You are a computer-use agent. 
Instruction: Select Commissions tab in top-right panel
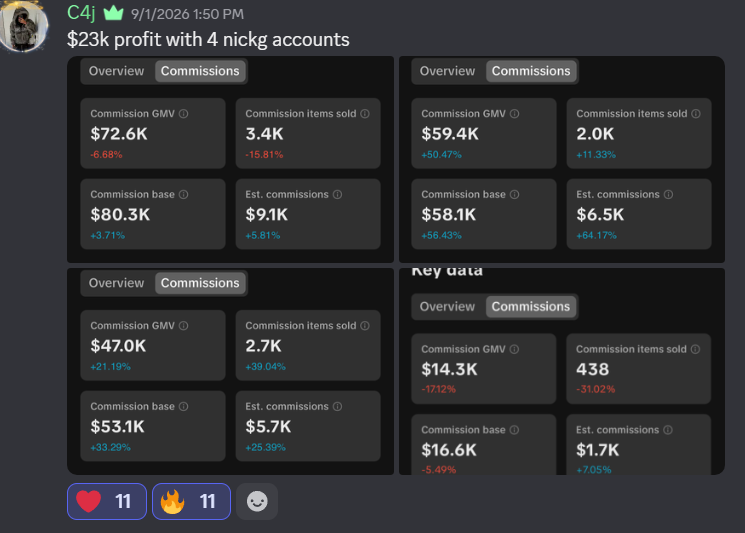point(531,71)
